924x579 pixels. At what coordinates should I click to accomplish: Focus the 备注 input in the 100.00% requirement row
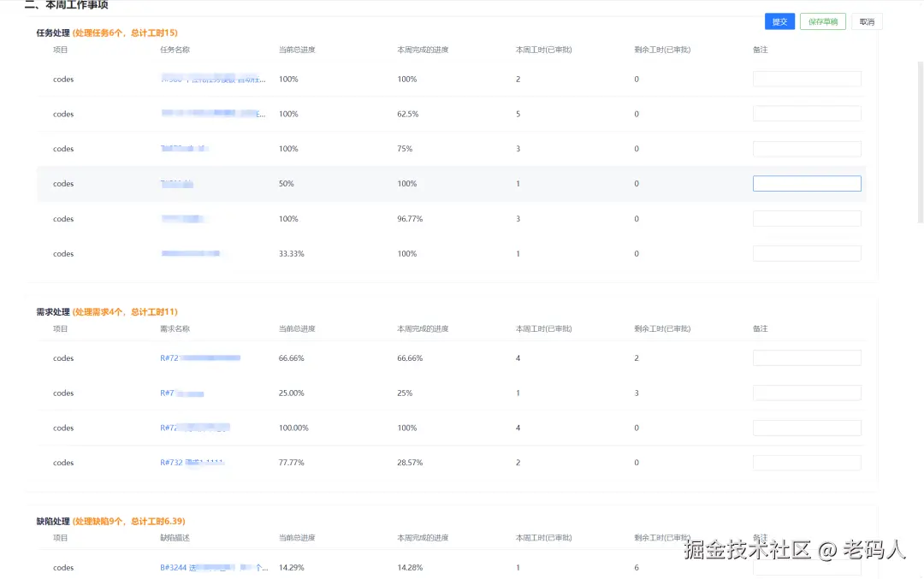point(807,428)
